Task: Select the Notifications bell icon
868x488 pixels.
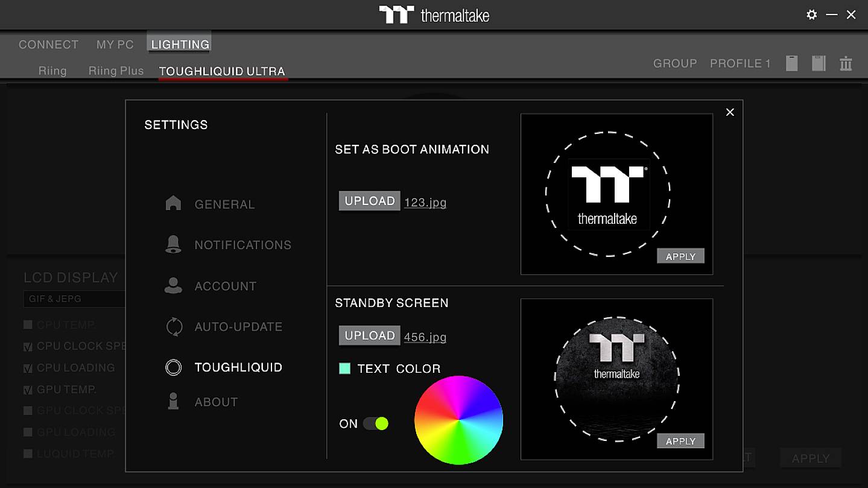Action: 174,244
